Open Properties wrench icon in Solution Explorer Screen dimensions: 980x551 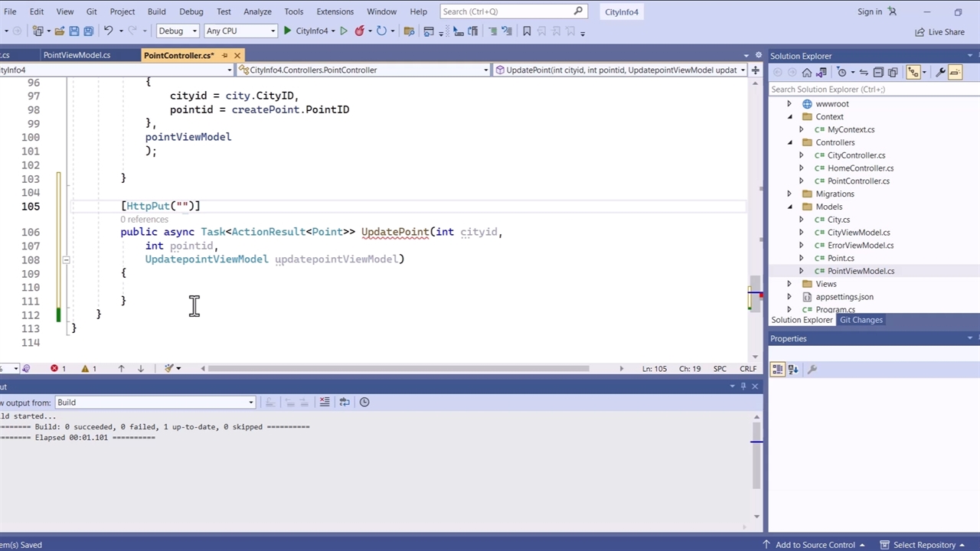click(x=939, y=72)
